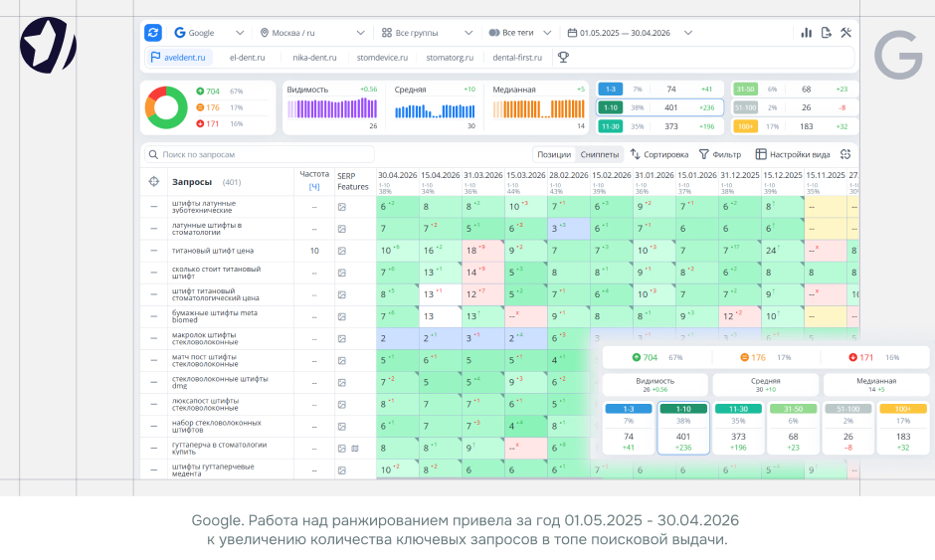Click the flag icon beside aveldent.ru
The image size is (935, 560).
(155, 58)
